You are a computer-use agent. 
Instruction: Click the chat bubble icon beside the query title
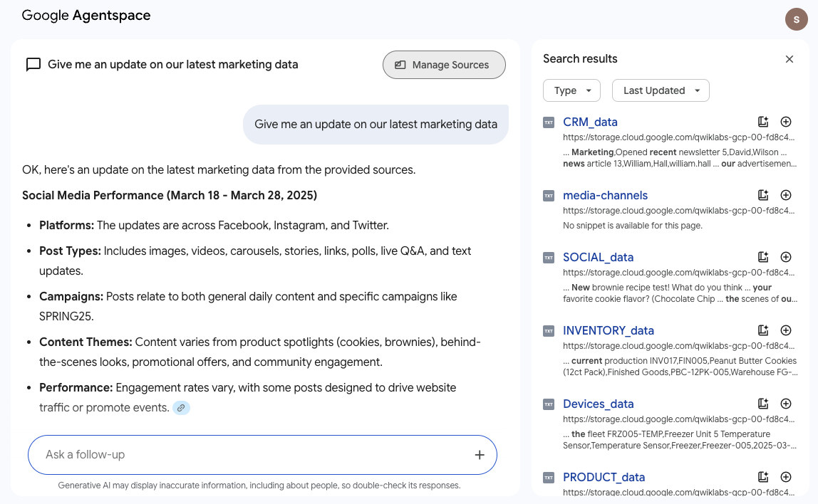pos(33,65)
